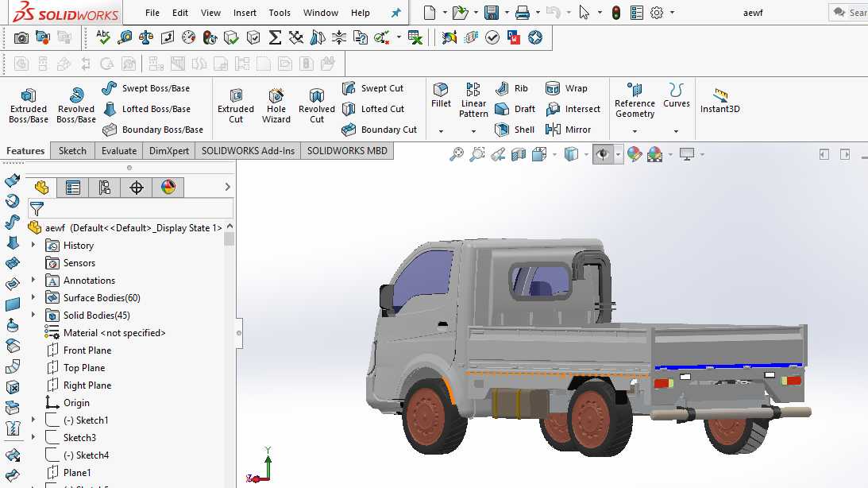The image size is (868, 488).
Task: Toggle Instant3D mode
Action: coord(719,99)
